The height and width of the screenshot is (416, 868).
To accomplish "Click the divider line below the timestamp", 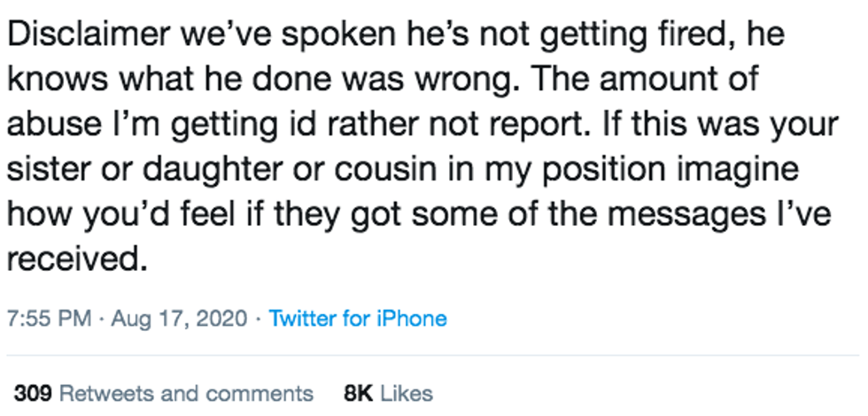I will [x=433, y=355].
